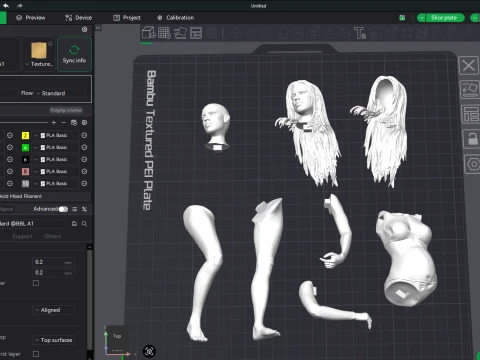Click the circle icon left of filament 4
This screenshot has height=360, width=480.
tap(10, 147)
